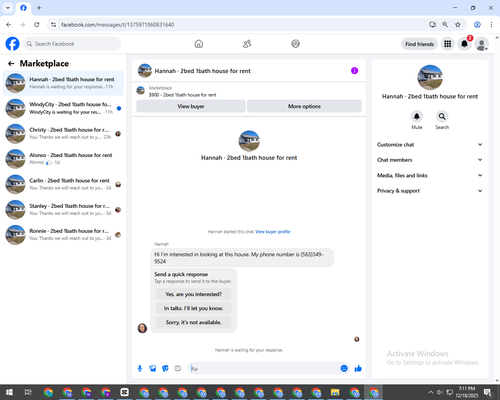Go back from Marketplace chats

point(11,63)
